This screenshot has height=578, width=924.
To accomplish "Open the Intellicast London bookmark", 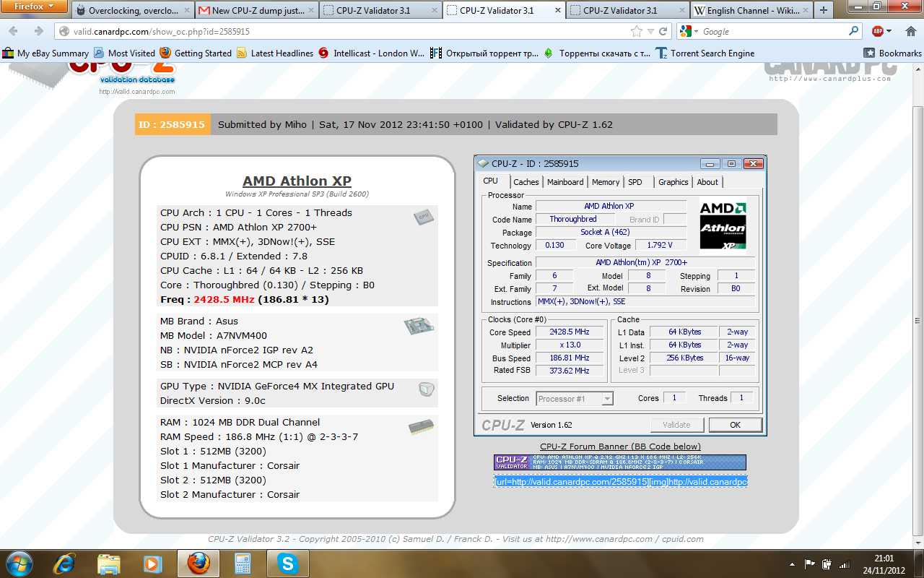I will pos(371,53).
